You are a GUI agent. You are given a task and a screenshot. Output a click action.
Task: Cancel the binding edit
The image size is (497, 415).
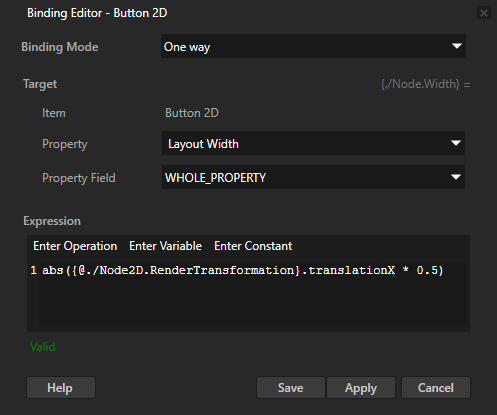coord(436,388)
